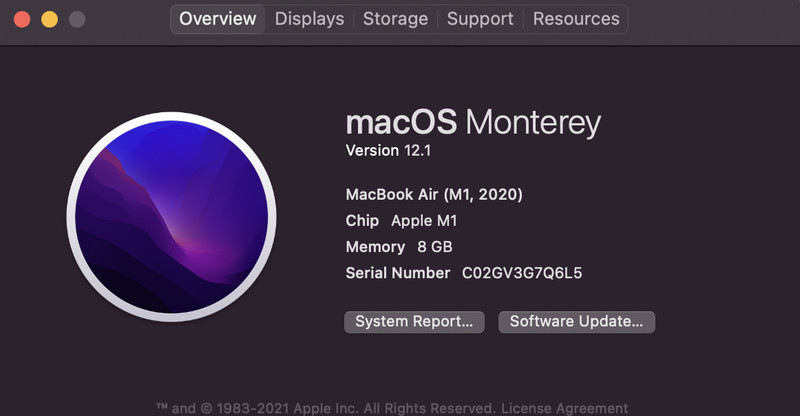This screenshot has height=416, width=800.
Task: Switch to the Overview tab
Action: 217,19
